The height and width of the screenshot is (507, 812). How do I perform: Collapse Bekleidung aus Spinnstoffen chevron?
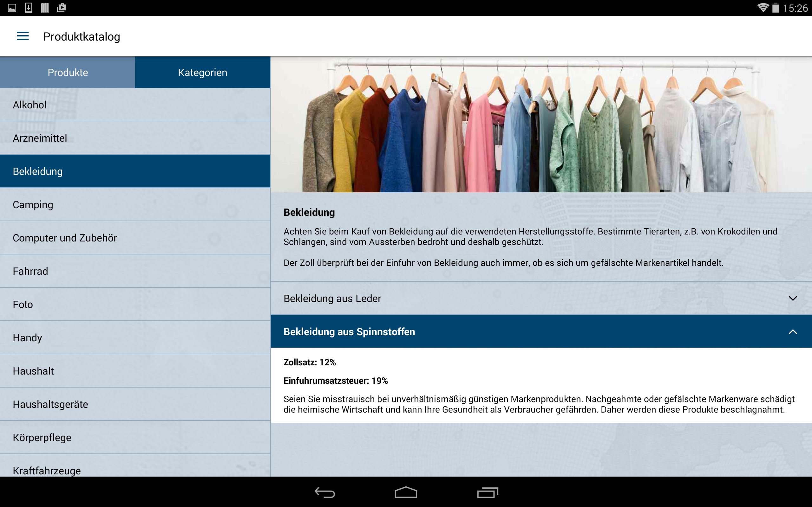(793, 332)
